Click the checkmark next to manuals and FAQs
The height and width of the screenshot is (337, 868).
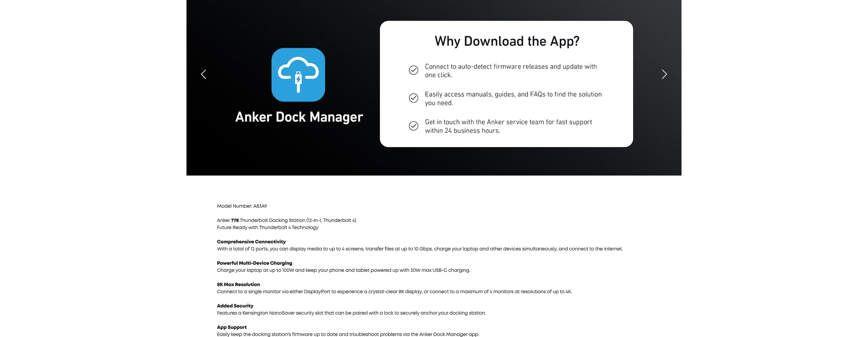(413, 98)
